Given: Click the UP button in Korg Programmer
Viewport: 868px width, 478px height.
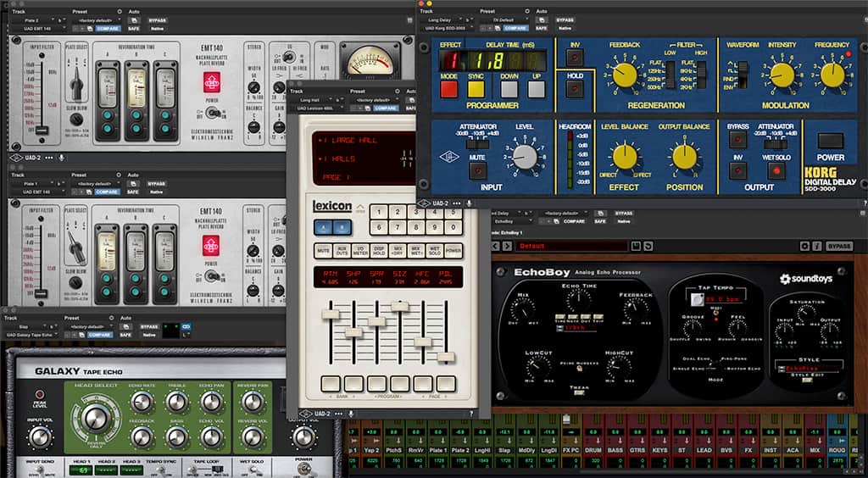Looking at the screenshot, I should [536, 89].
